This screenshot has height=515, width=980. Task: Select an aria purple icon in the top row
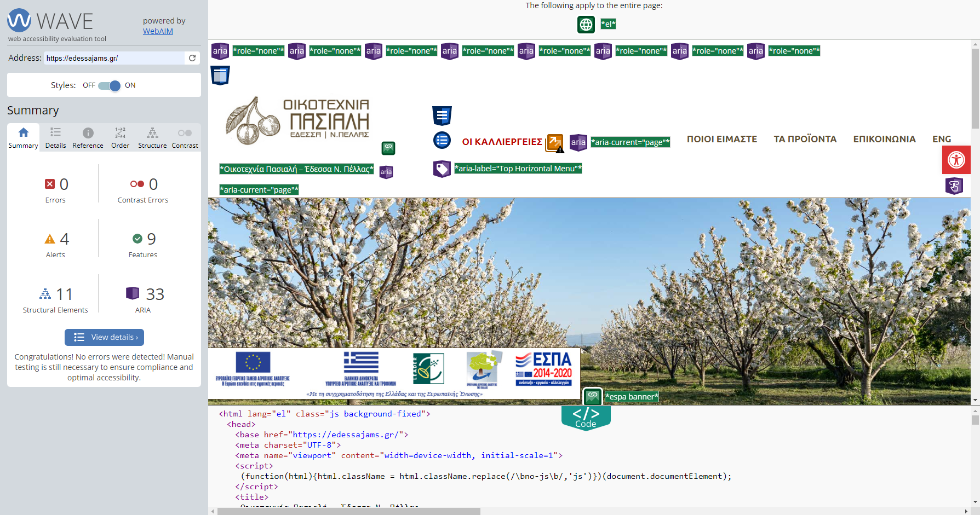click(220, 51)
